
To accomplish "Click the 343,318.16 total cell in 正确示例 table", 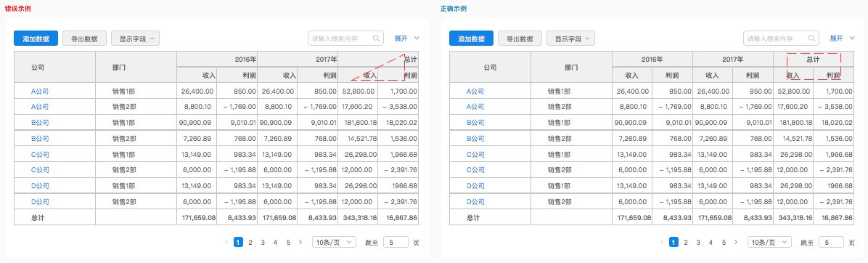I will [x=793, y=218].
